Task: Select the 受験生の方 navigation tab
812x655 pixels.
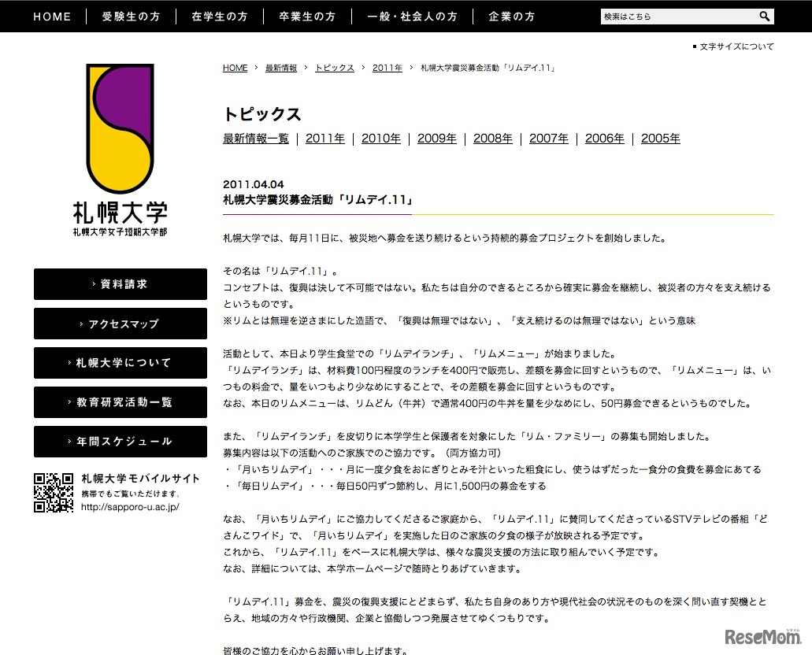Action: (x=131, y=16)
